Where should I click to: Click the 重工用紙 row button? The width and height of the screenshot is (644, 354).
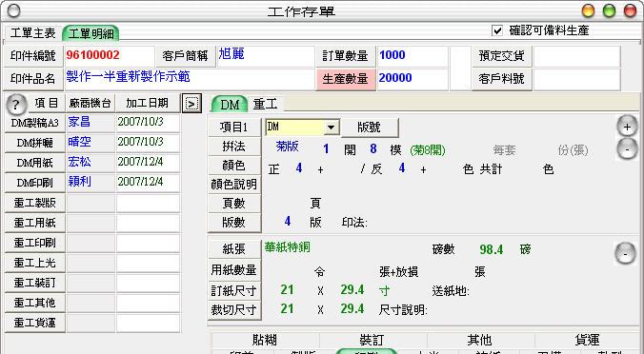(x=35, y=223)
